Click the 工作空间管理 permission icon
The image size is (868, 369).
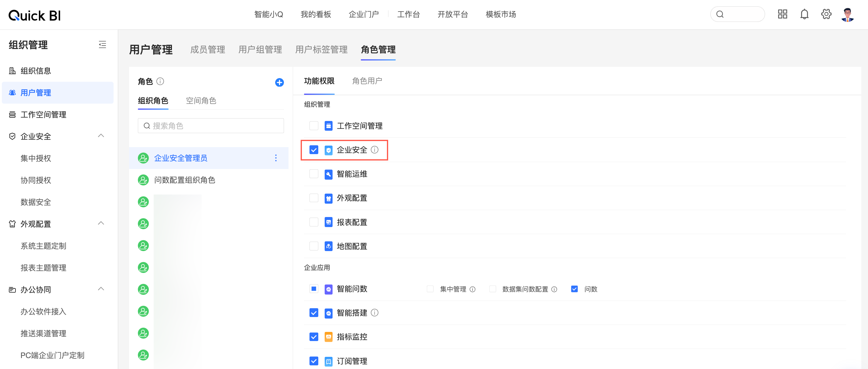click(x=329, y=126)
